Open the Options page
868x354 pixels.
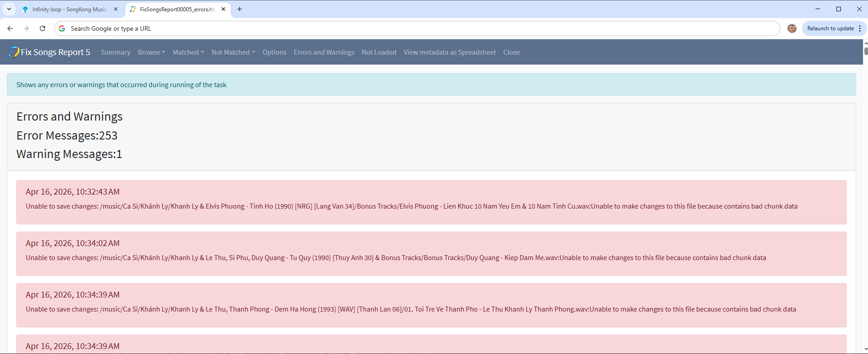tap(274, 52)
